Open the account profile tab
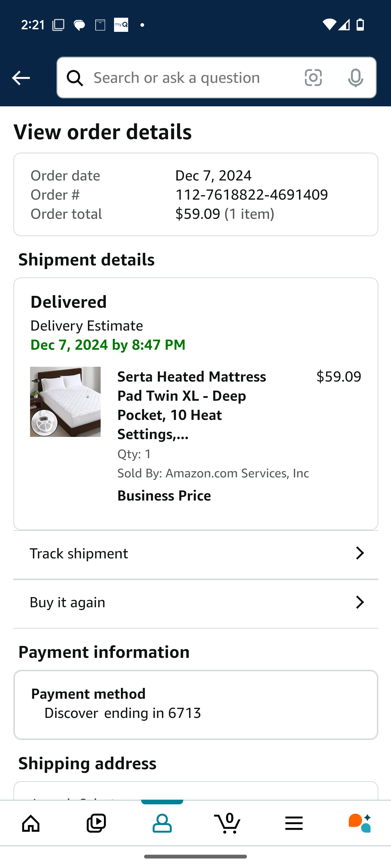 click(162, 823)
